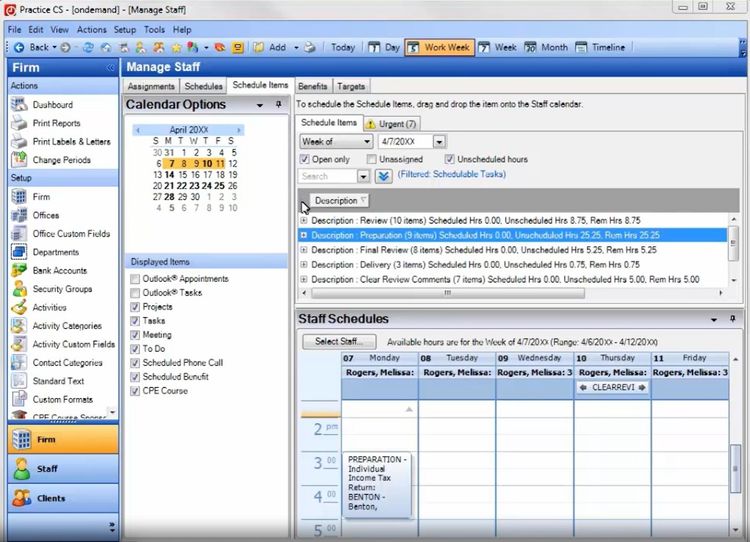Image resolution: width=750 pixels, height=542 pixels.
Task: Click the Select Staff button
Action: coord(339,342)
